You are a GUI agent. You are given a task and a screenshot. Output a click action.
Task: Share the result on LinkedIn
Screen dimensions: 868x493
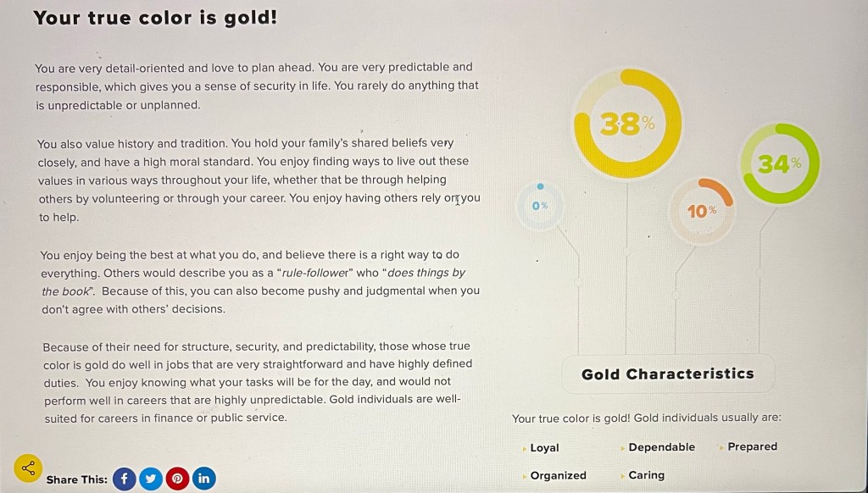coord(203,479)
